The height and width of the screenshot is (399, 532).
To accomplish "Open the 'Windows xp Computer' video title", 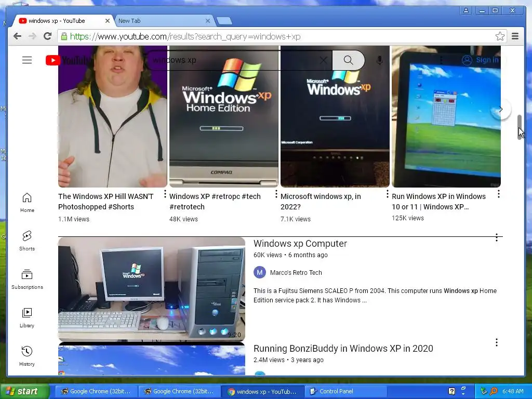I will [x=300, y=244].
